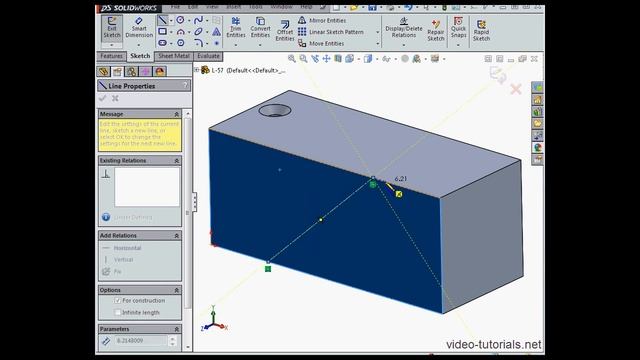Activate the Line sketch tool
The width and height of the screenshot is (640, 360).
[x=162, y=20]
